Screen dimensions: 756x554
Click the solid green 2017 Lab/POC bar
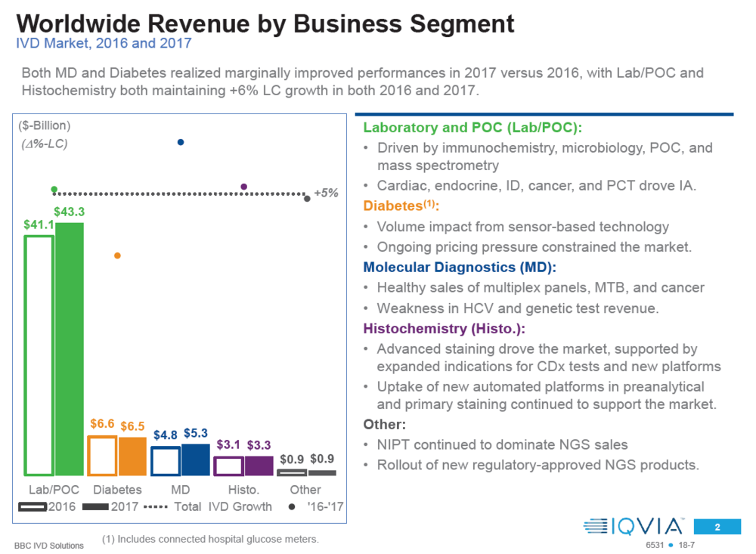click(70, 349)
